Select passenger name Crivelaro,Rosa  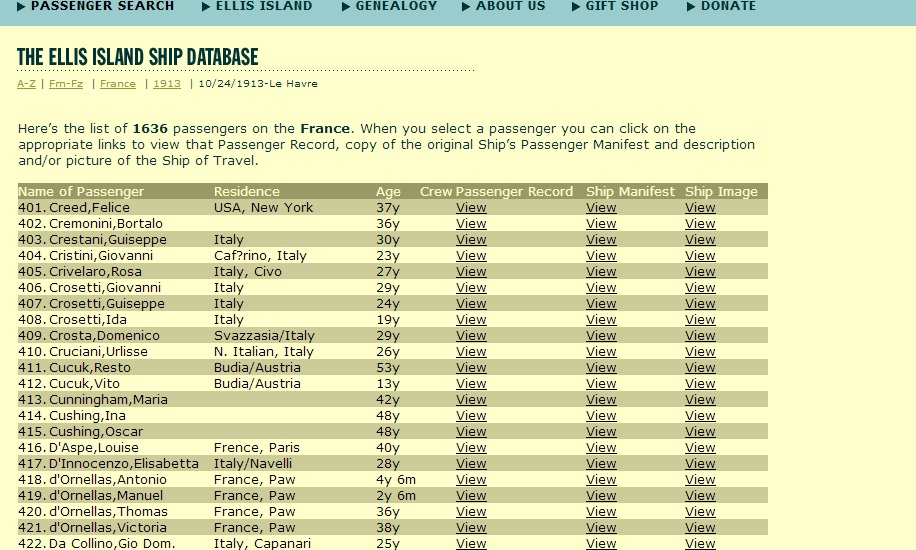tap(95, 271)
